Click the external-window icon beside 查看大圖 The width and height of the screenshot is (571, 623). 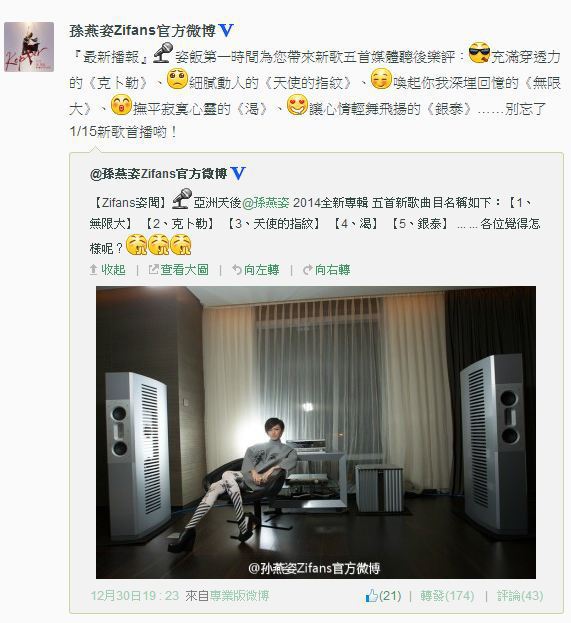(x=153, y=270)
